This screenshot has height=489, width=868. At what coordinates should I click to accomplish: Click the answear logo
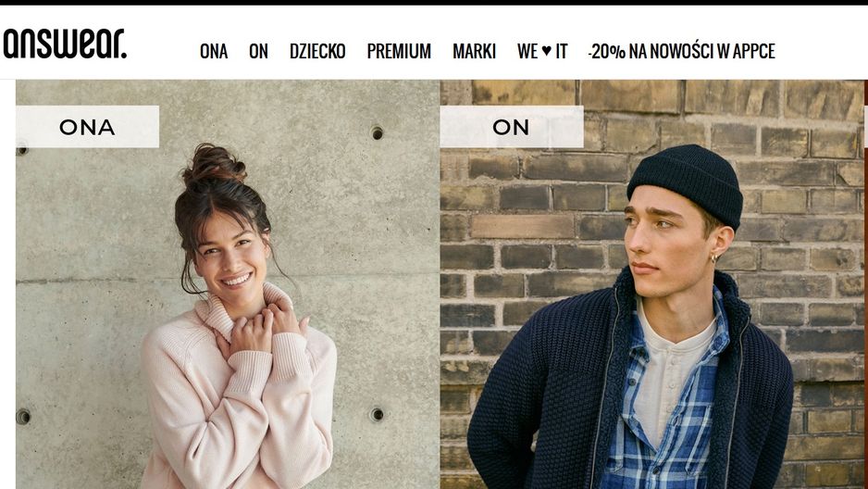(65, 44)
